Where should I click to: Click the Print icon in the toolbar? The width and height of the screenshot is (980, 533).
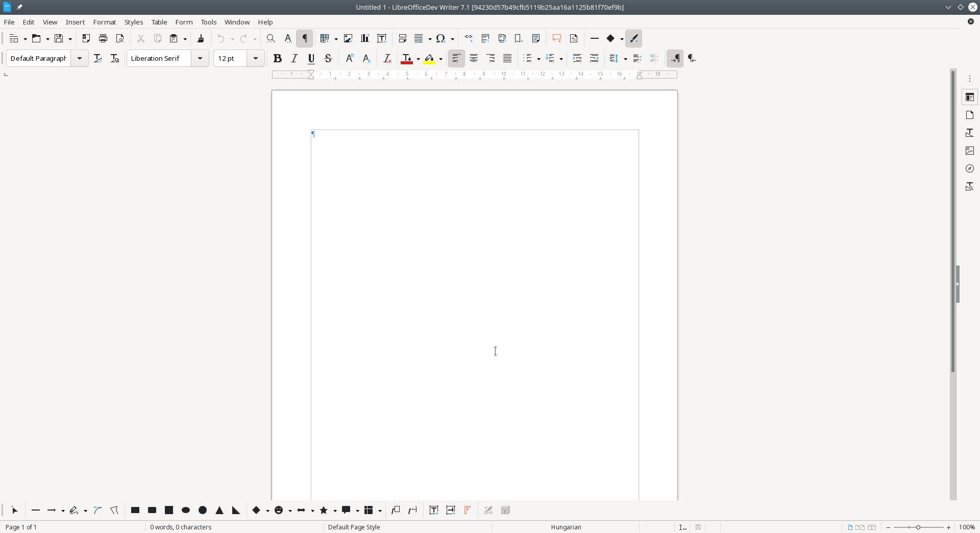[x=103, y=38]
